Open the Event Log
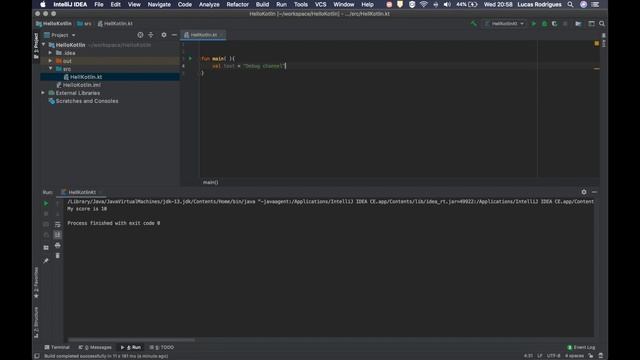Image resolution: width=640 pixels, height=360 pixels. pos(581,347)
